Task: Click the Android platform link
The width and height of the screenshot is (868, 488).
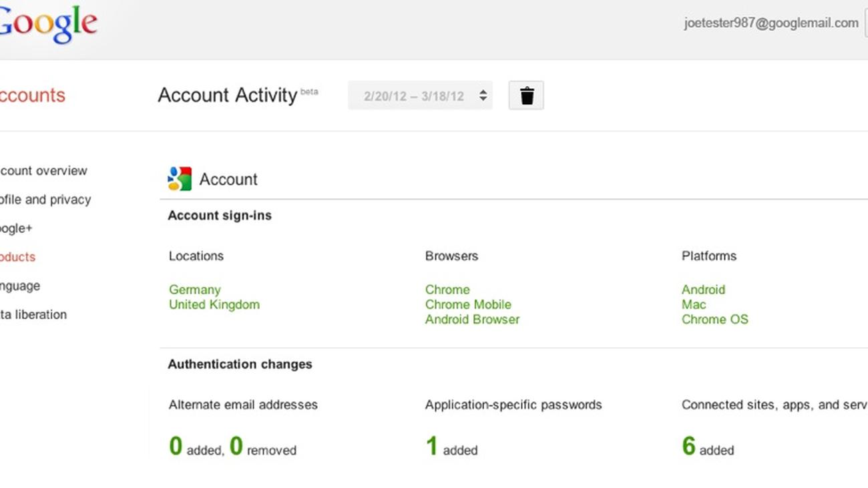Action: tap(703, 290)
